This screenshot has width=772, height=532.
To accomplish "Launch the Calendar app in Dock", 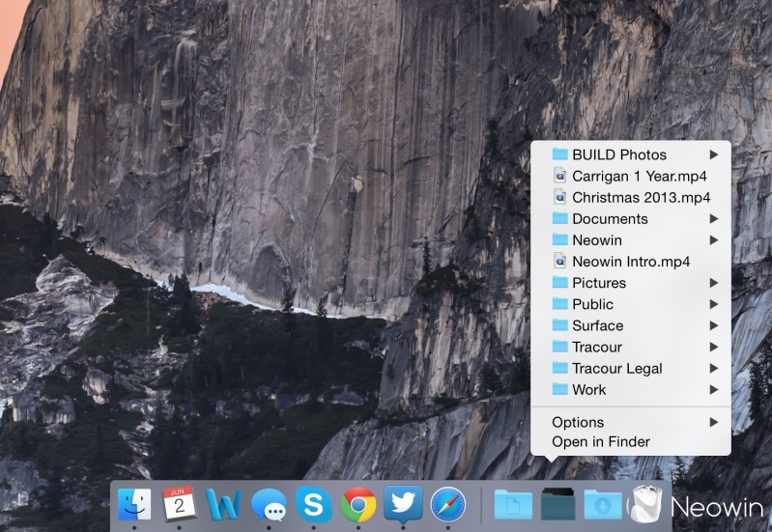I will click(x=179, y=504).
